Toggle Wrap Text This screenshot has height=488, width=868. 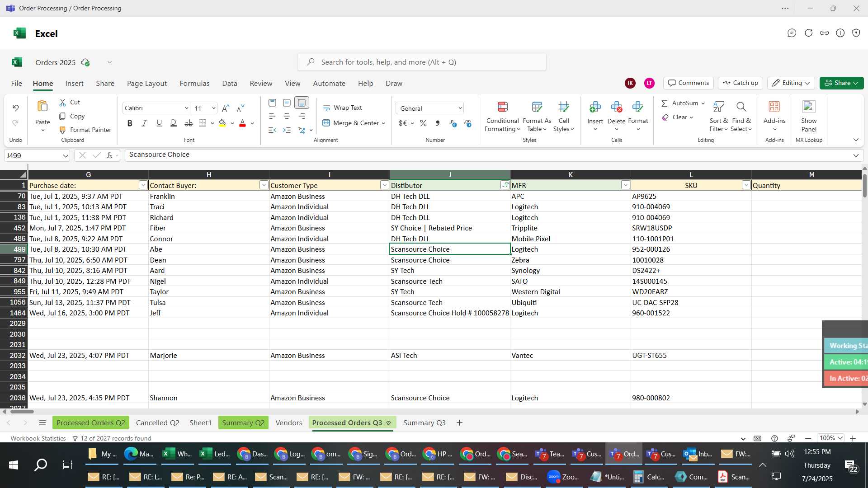(x=342, y=108)
